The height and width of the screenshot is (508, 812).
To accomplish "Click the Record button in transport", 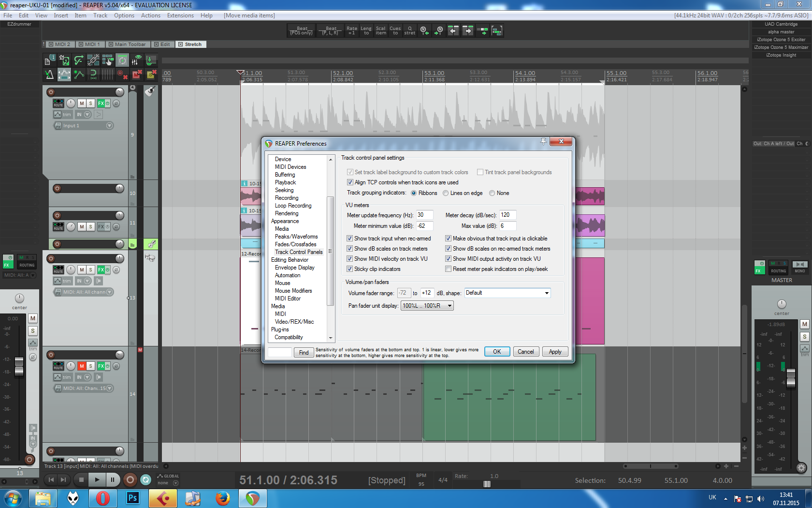I will pos(130,479).
